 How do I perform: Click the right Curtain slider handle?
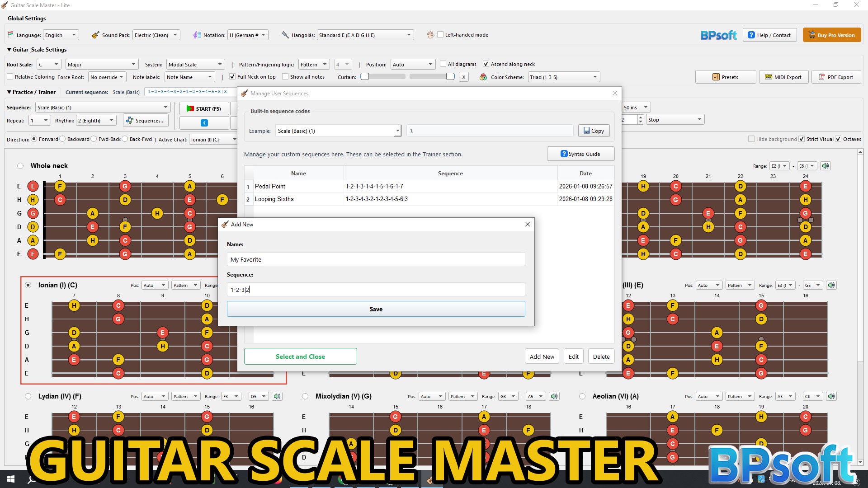coord(450,76)
